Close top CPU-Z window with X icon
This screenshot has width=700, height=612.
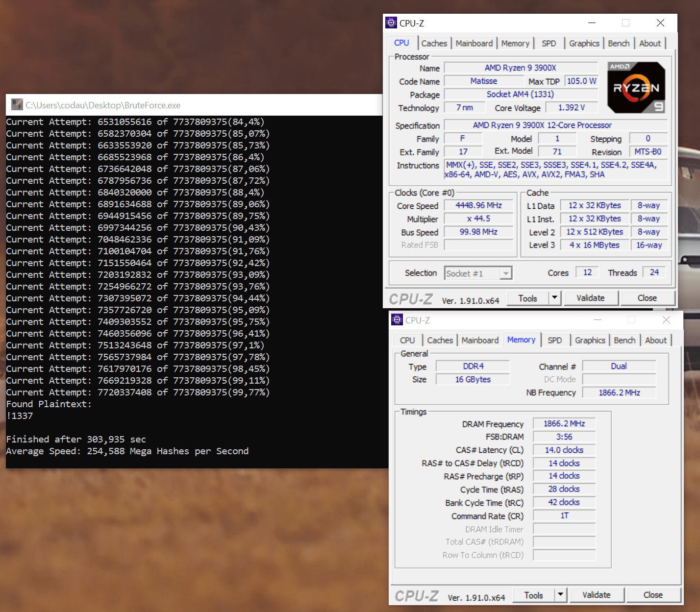(x=660, y=23)
